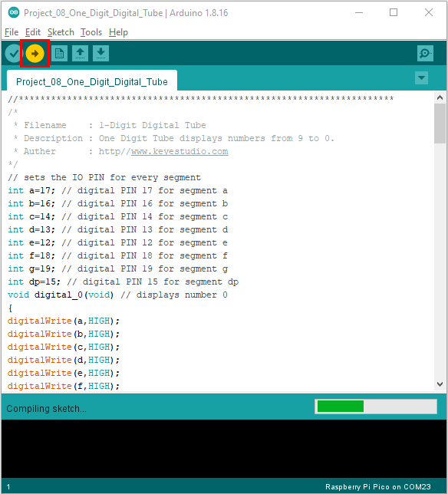Click the 'Compiling sketch...' status text

click(46, 409)
